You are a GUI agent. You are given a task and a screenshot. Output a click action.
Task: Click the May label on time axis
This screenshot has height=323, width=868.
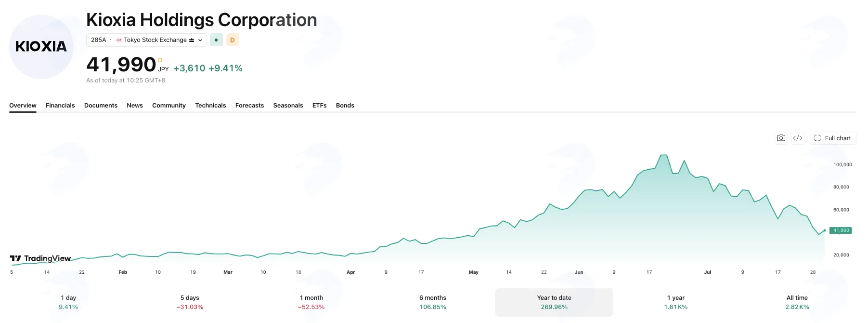(x=474, y=272)
